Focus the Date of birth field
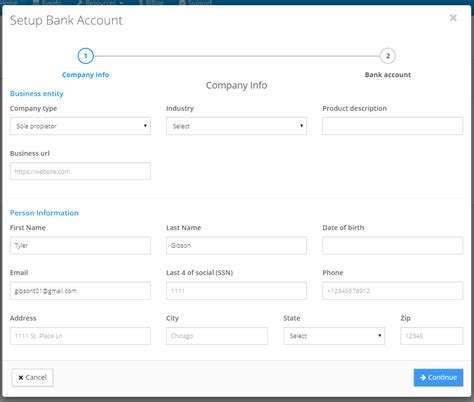 [x=393, y=246]
